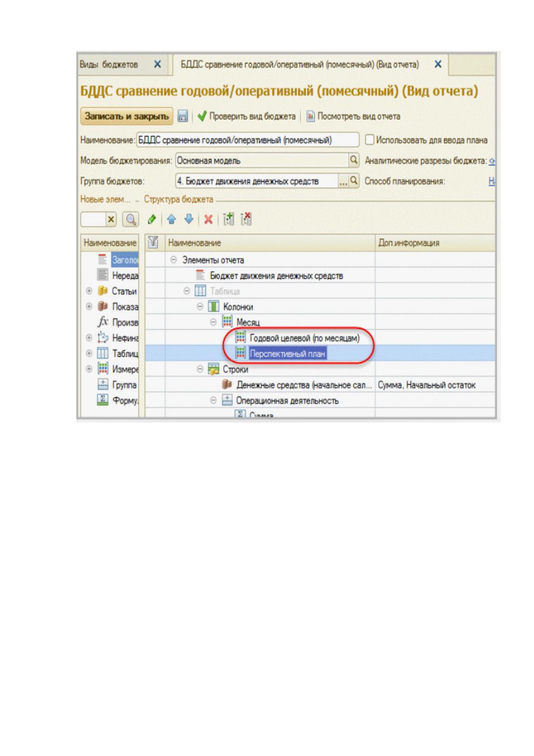Image resolution: width=534 pixels, height=756 pixels.
Task: Collapse the Месяц tree node
Action: 214,322
